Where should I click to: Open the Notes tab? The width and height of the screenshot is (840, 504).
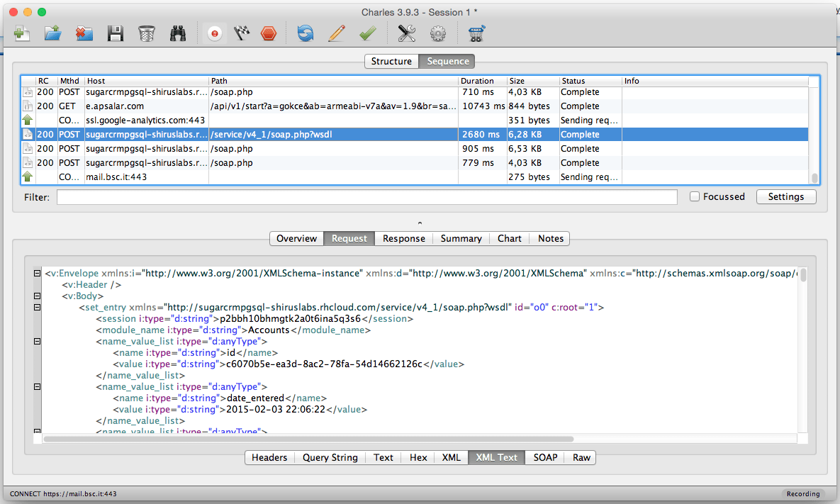click(x=550, y=238)
